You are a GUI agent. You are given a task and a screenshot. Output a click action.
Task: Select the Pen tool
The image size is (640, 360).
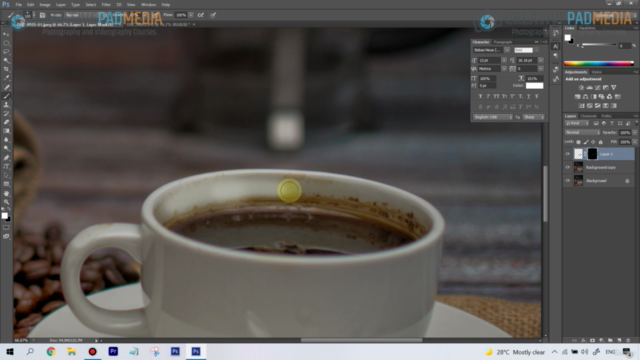[x=6, y=158]
